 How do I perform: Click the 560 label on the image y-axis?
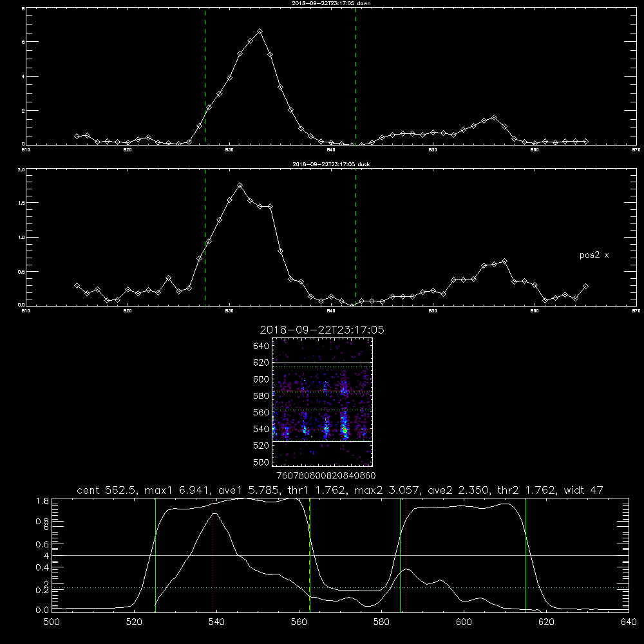pos(261,412)
